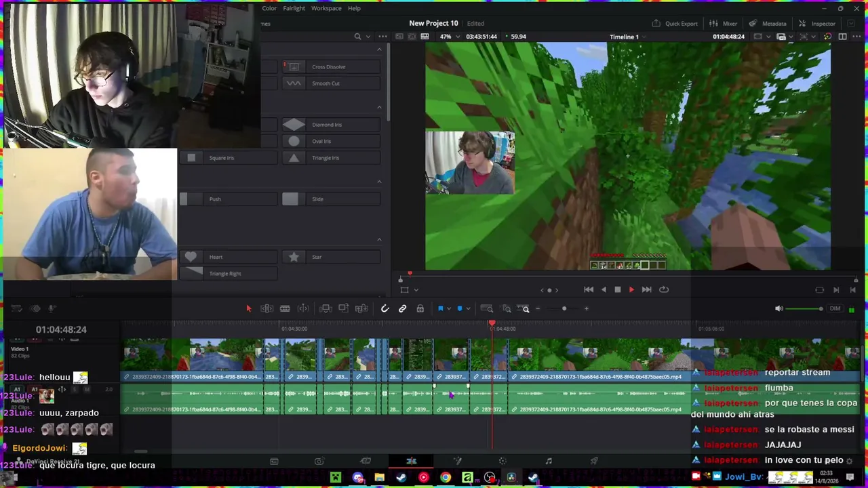Click the red Play button
868x488 pixels.
click(x=631, y=289)
